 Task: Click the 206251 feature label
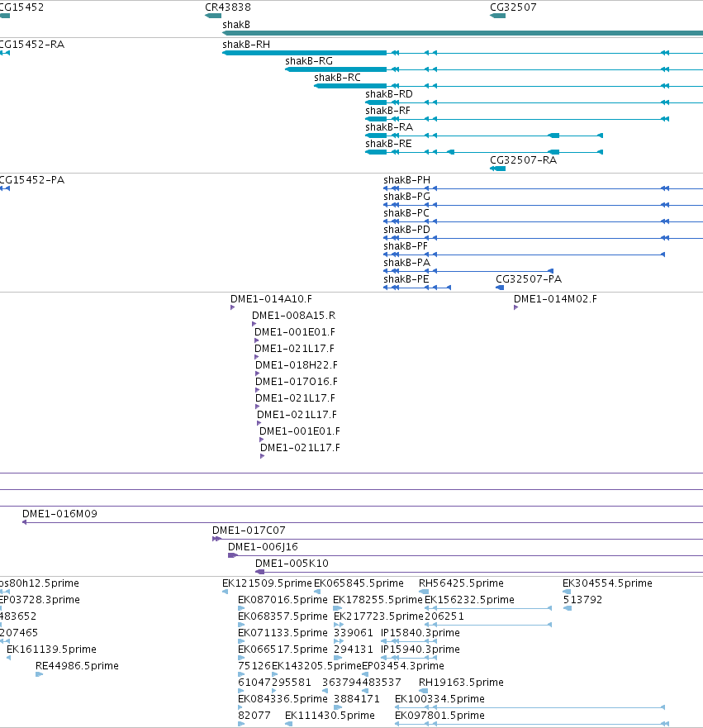click(444, 616)
